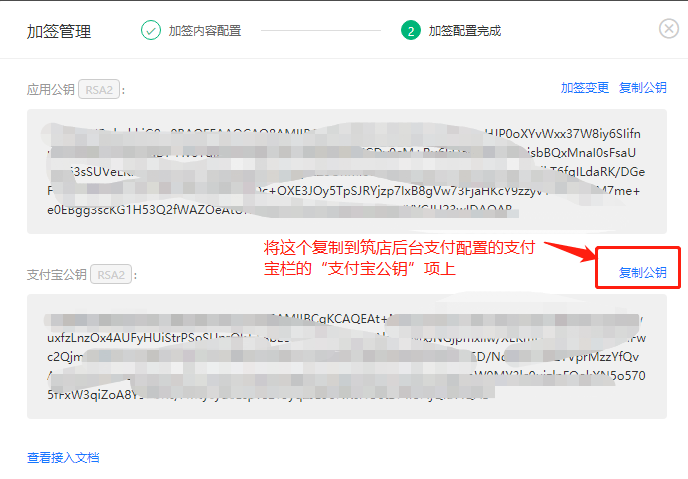
Task: Click the RSA2 badge beside 支付宝公钥
Action: tap(111, 275)
